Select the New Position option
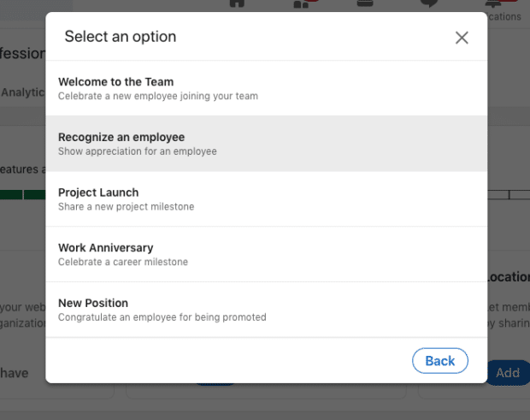Screen dimensions: 530x420 (x=267, y=310)
